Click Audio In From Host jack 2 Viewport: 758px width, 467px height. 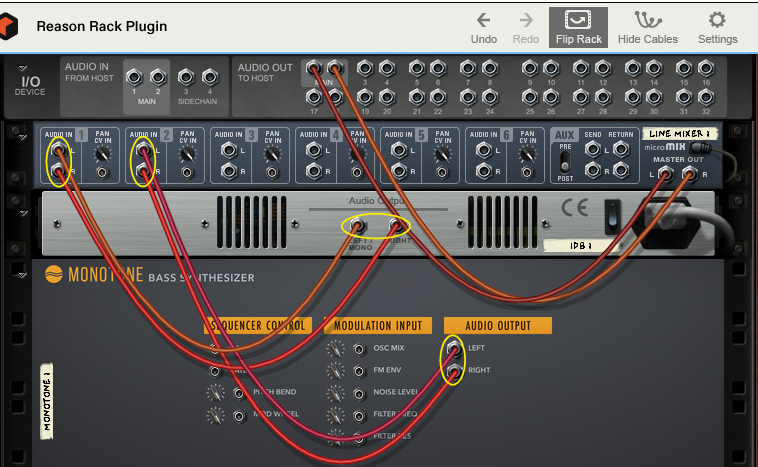pyautogui.click(x=158, y=77)
